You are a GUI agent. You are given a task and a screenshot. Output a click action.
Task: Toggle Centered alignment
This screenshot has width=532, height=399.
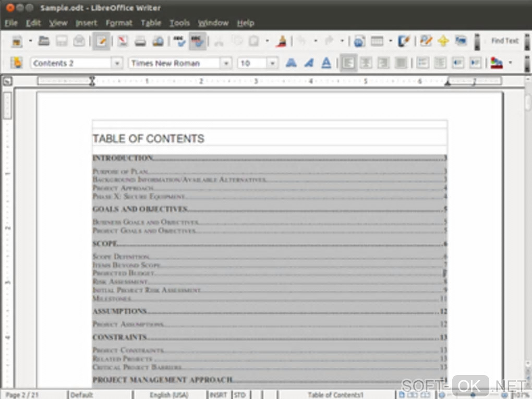pos(366,63)
